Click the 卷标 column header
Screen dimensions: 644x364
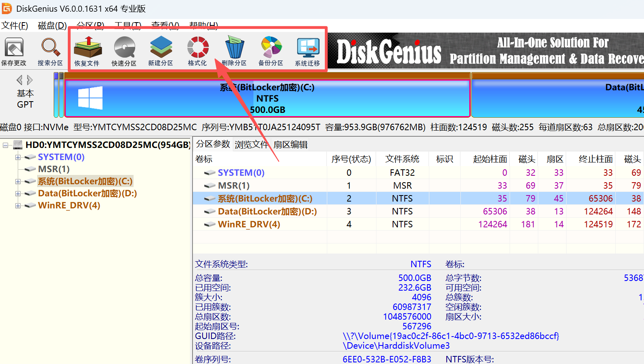[260, 159]
